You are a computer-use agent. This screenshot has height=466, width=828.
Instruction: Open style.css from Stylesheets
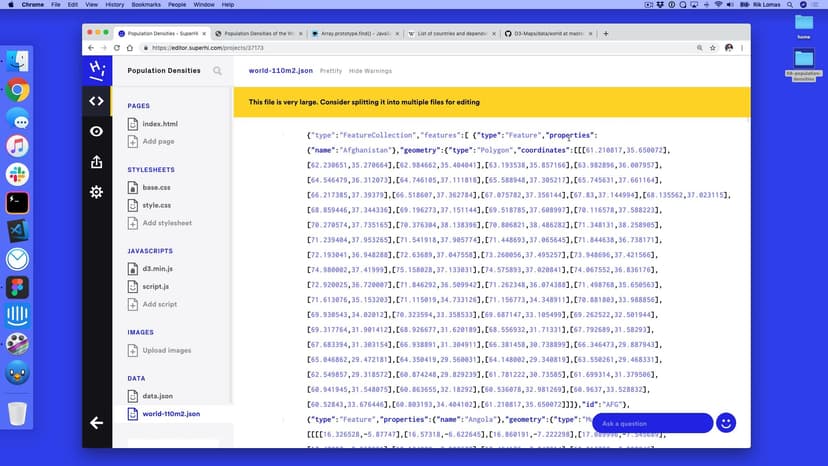(x=156, y=205)
